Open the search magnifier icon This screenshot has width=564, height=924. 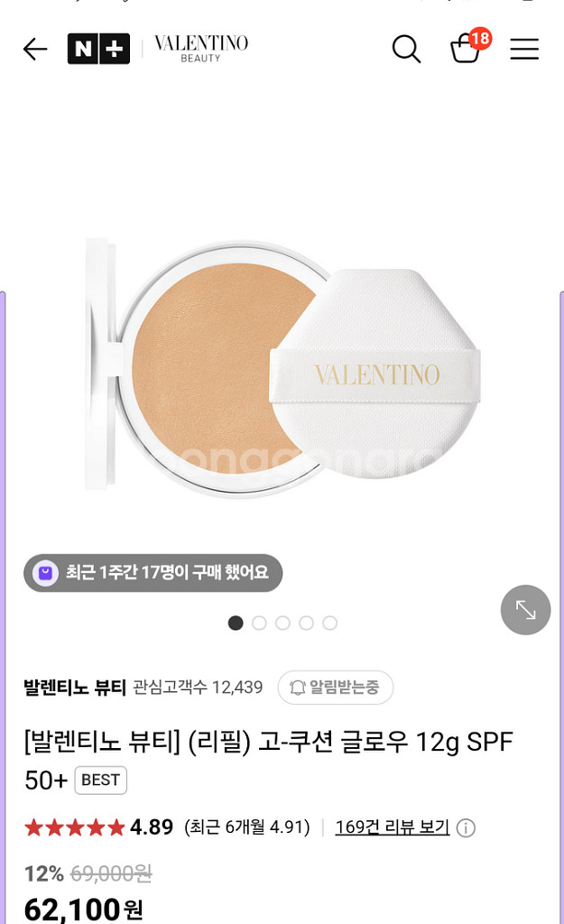click(407, 49)
